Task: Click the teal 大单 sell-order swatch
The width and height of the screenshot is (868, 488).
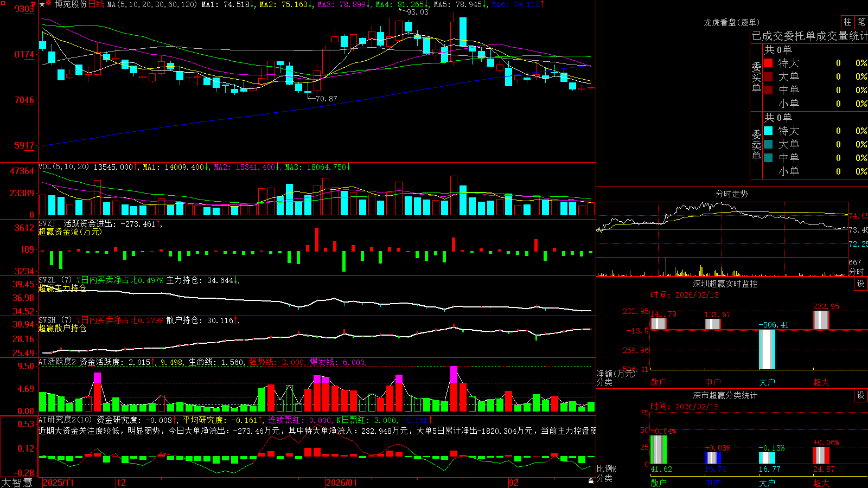Action: coord(768,144)
